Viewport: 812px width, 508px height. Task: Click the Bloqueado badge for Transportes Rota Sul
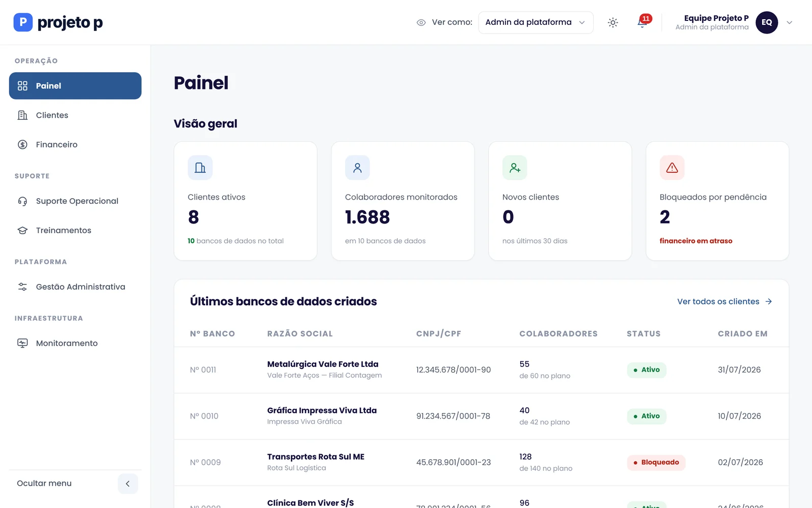click(656, 462)
